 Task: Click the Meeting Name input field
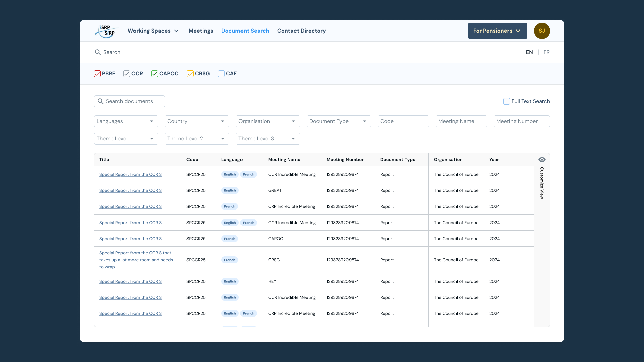[x=461, y=121]
